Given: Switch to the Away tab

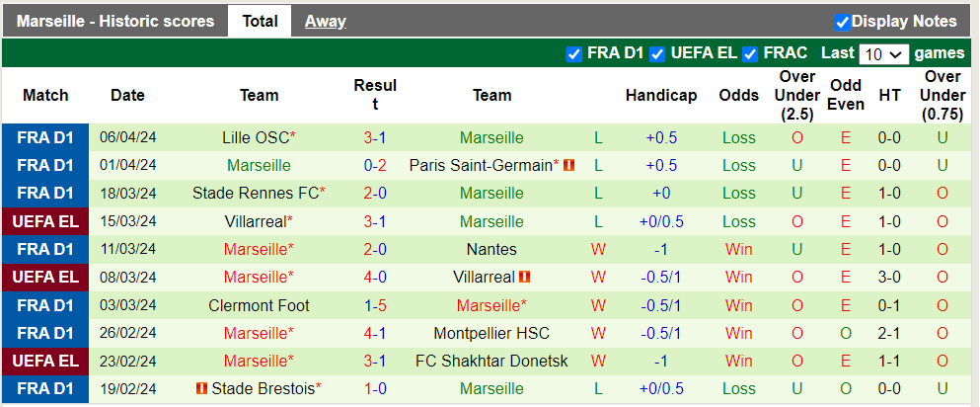Looking at the screenshot, I should (x=325, y=21).
